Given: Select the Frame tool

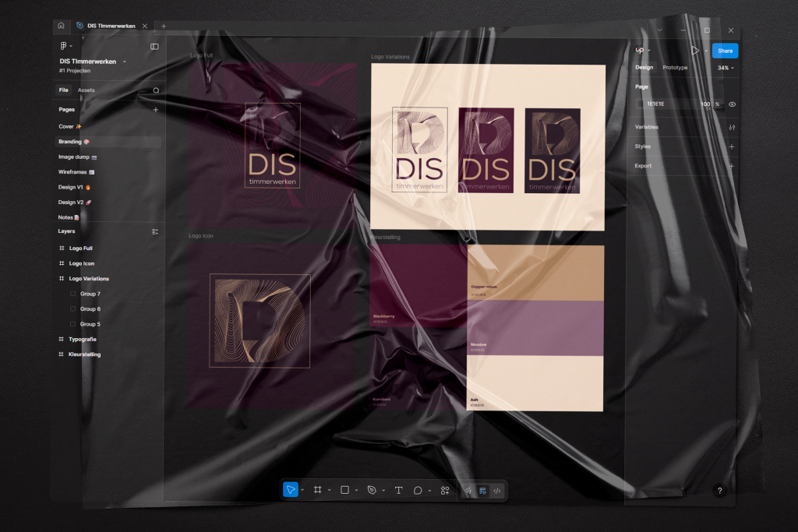Looking at the screenshot, I should (x=317, y=490).
